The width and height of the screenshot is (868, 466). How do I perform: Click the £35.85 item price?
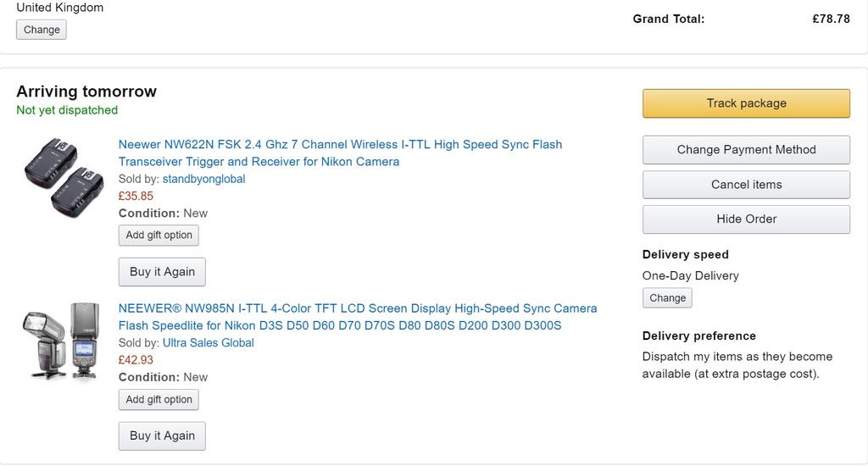pyautogui.click(x=136, y=196)
